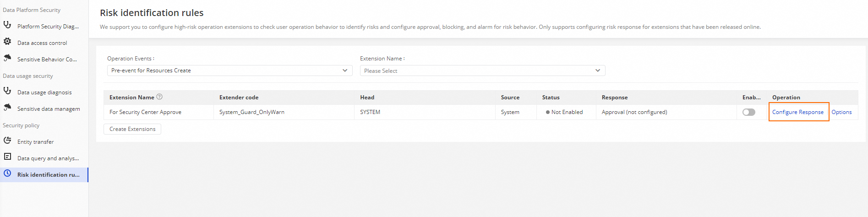Open Data usage diagnosis menu item
868x217 pixels.
point(44,92)
